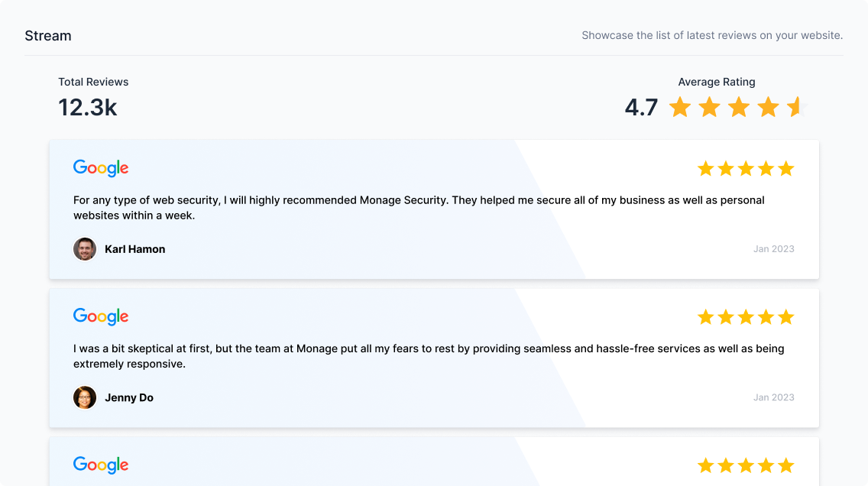
Task: Click Karl Hamon's profile avatar
Action: pos(85,249)
